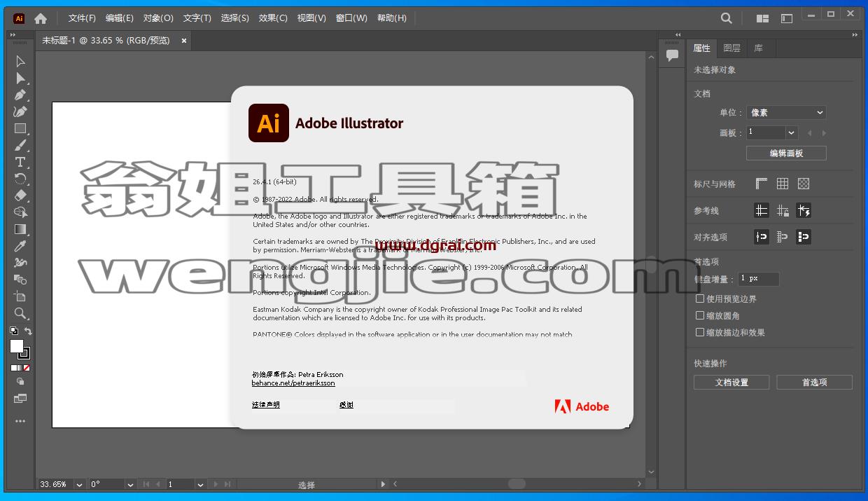Select the Zoom tool in toolbar
The height and width of the screenshot is (501, 868).
click(x=20, y=313)
